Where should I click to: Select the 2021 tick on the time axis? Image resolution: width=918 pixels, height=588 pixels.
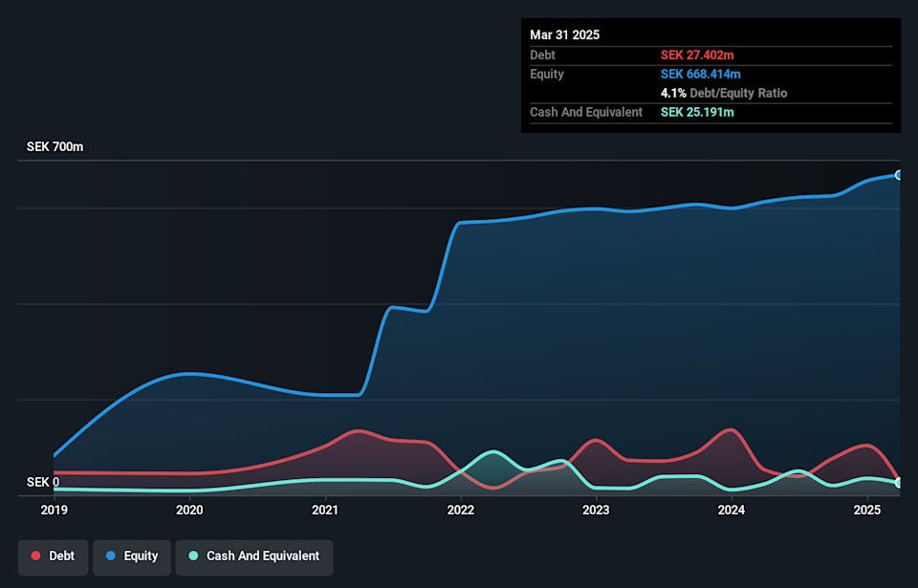pyautogui.click(x=325, y=511)
